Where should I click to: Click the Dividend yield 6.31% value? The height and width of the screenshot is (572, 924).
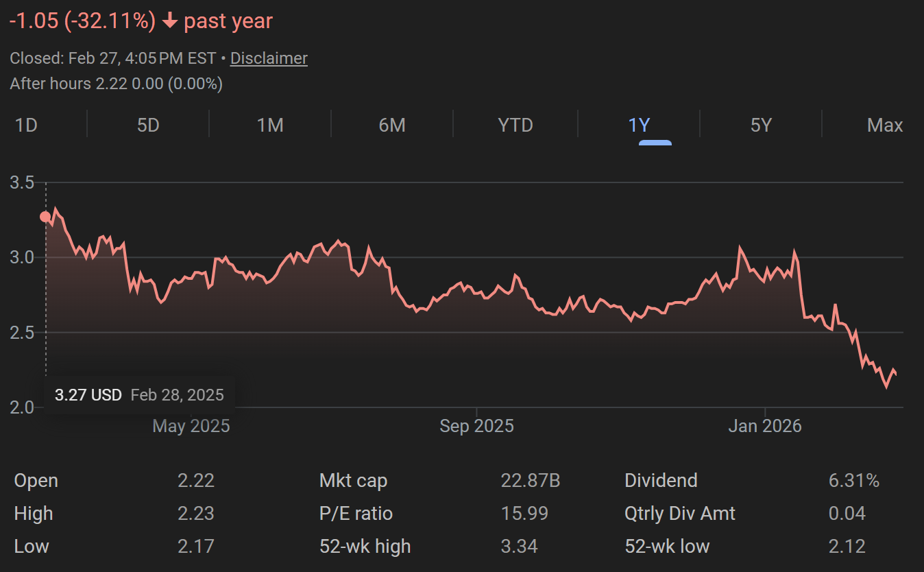coord(853,481)
